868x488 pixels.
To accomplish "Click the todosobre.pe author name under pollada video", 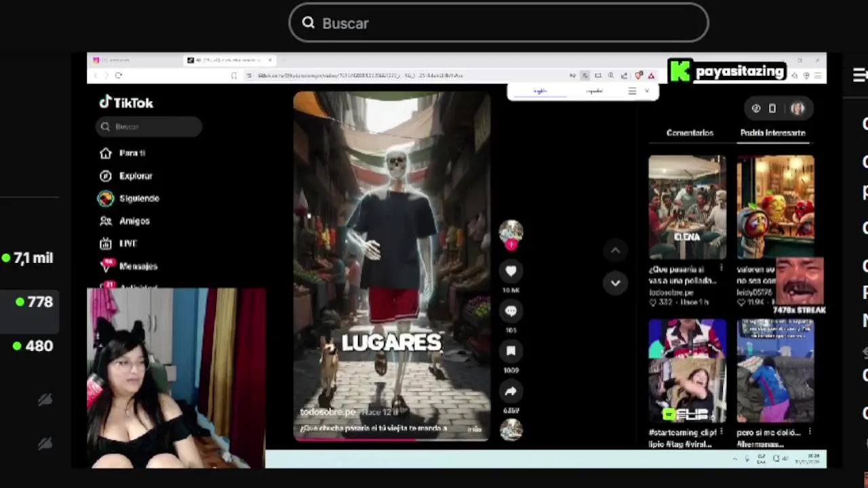I will coord(671,292).
